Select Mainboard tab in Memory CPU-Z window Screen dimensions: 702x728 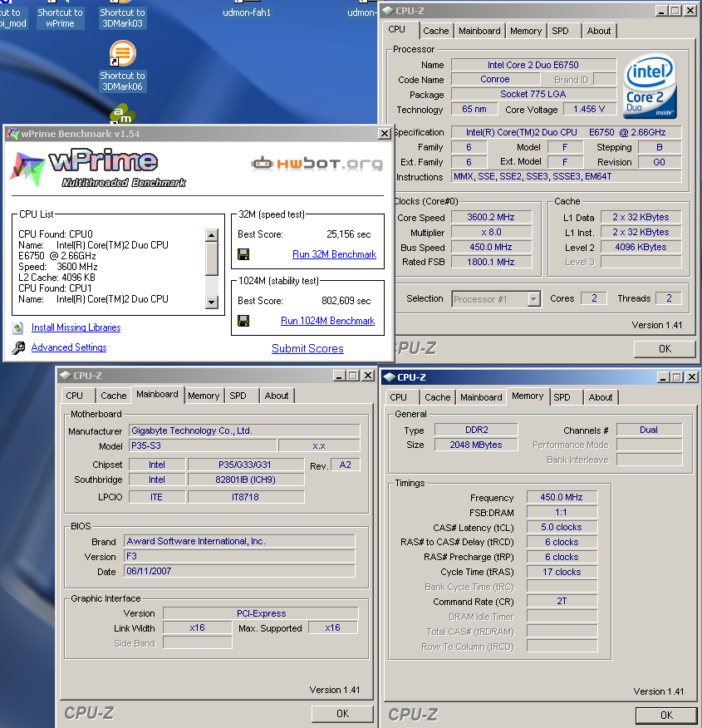[481, 397]
